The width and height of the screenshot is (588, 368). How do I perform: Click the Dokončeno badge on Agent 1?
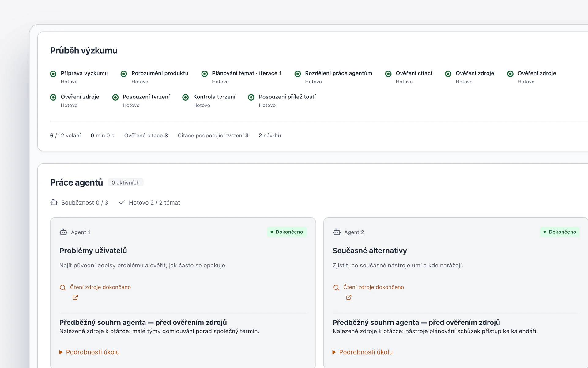click(x=287, y=232)
